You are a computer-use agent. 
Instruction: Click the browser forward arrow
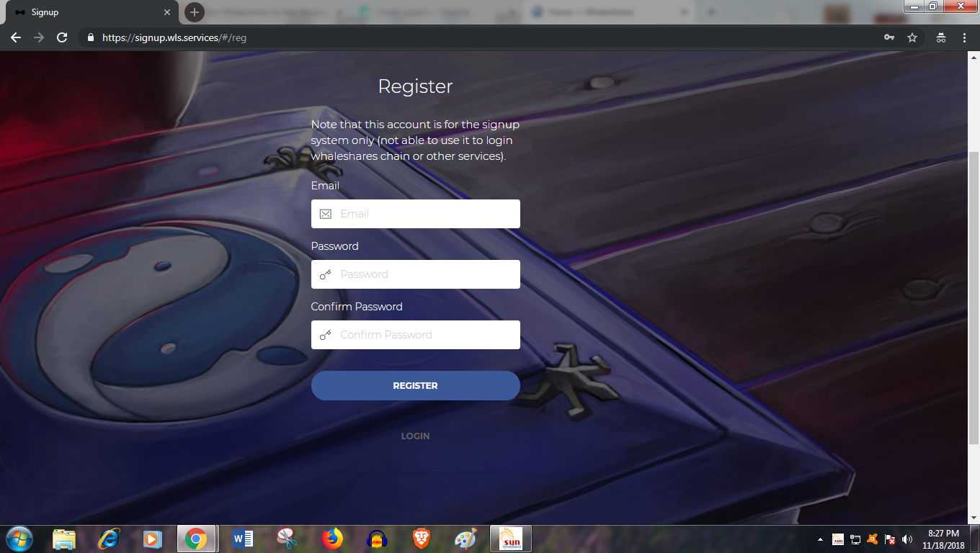(x=39, y=37)
